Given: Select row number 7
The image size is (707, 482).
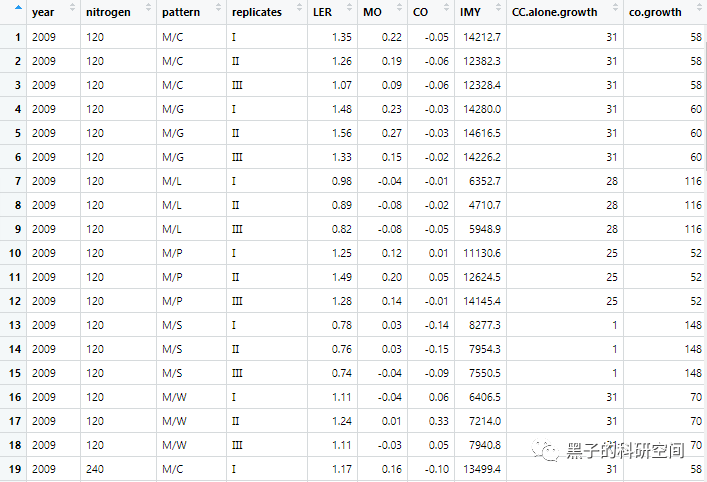Looking at the screenshot, I should point(18,181).
